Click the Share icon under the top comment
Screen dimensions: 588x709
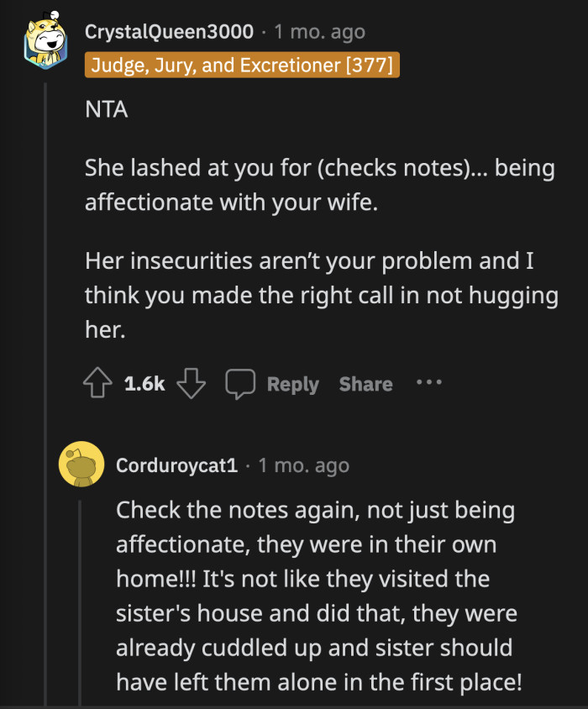365,384
